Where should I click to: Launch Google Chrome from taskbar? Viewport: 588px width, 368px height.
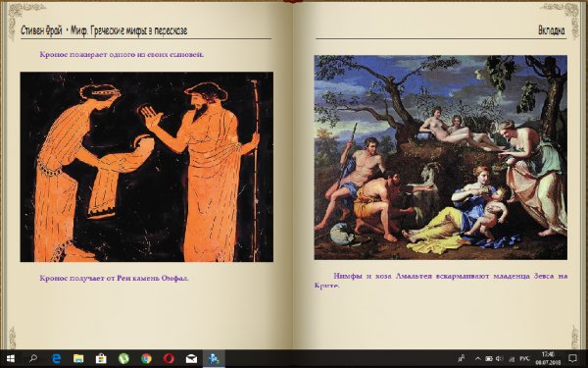click(x=146, y=358)
